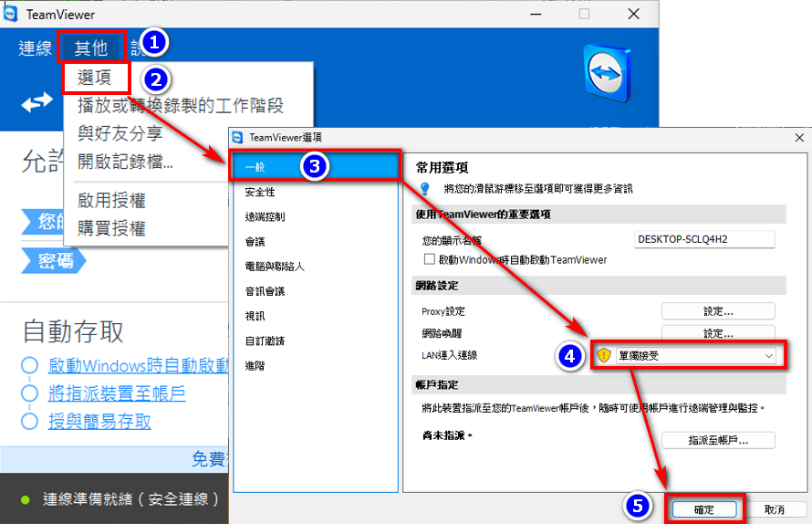Open the 安全性 category in sidebar

(x=260, y=192)
